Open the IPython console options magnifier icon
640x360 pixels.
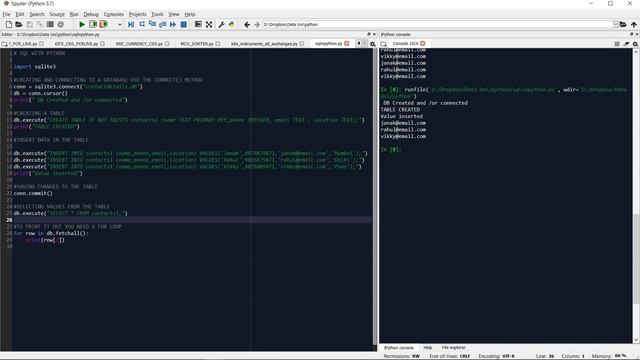(636, 44)
